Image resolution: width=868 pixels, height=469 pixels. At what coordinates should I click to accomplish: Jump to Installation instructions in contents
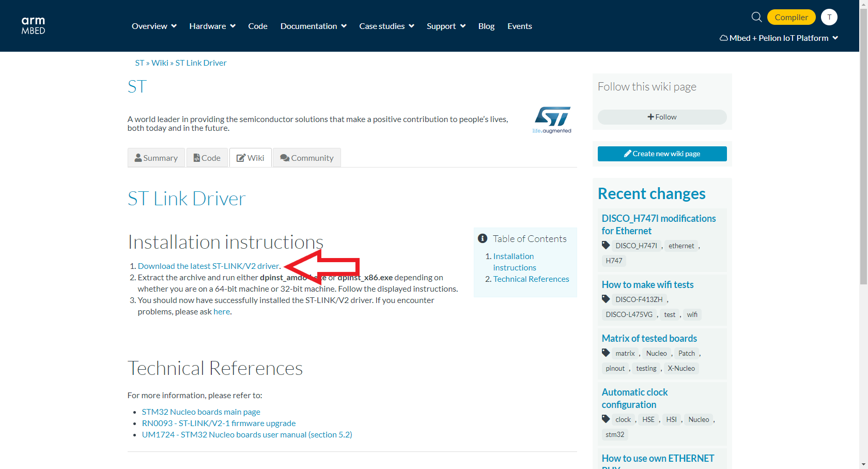click(x=515, y=262)
